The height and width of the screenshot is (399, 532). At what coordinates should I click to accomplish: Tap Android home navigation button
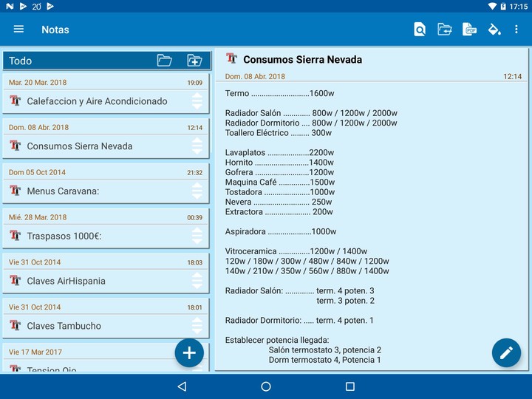pos(266,386)
